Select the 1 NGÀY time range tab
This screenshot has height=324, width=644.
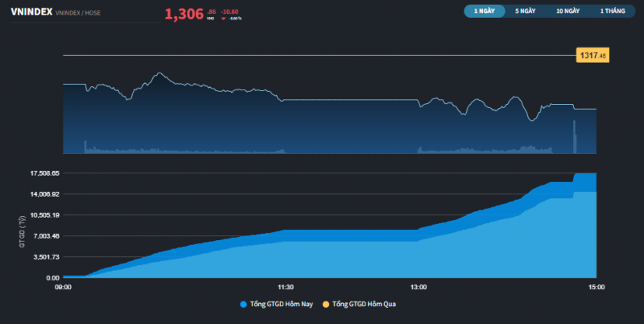click(485, 11)
